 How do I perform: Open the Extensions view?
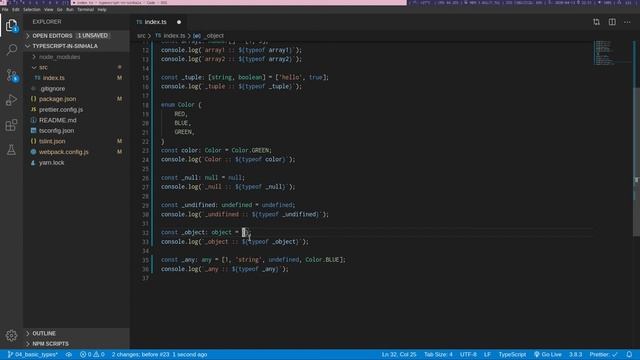pos(11,125)
